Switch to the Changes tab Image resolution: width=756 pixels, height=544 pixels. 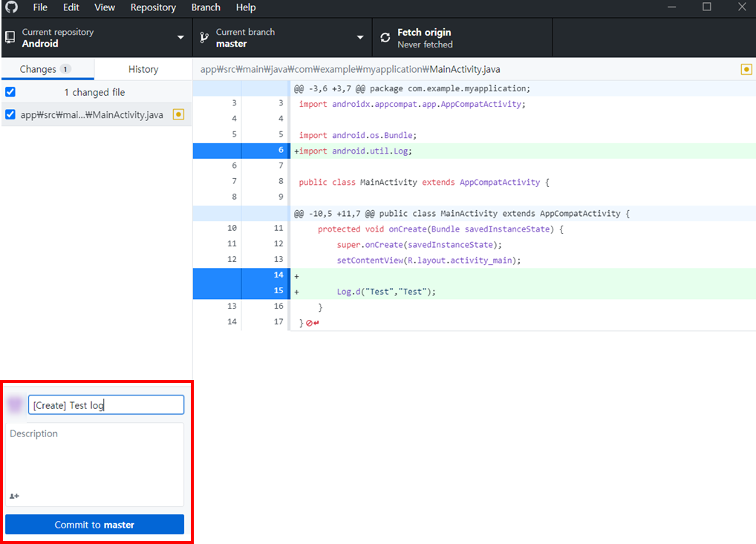(48, 69)
